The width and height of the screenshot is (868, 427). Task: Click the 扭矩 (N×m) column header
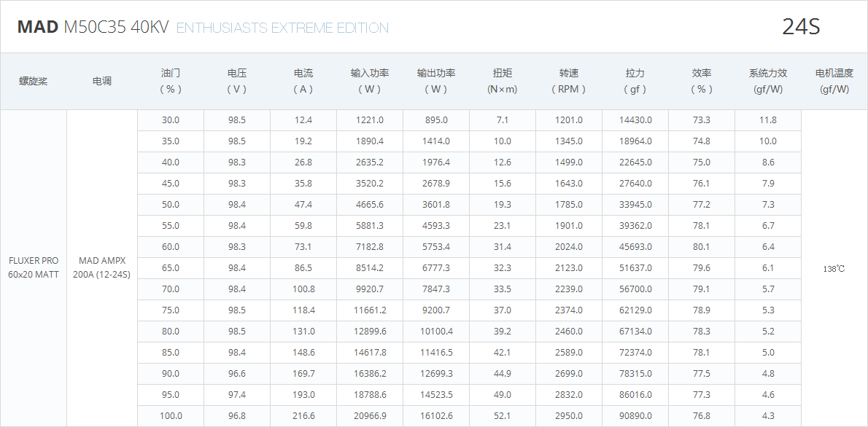tap(503, 82)
